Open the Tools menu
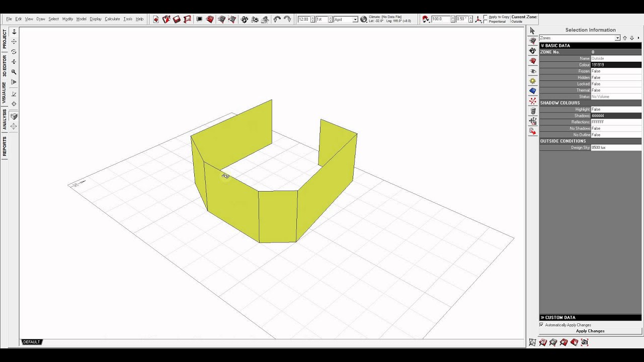 click(x=128, y=19)
